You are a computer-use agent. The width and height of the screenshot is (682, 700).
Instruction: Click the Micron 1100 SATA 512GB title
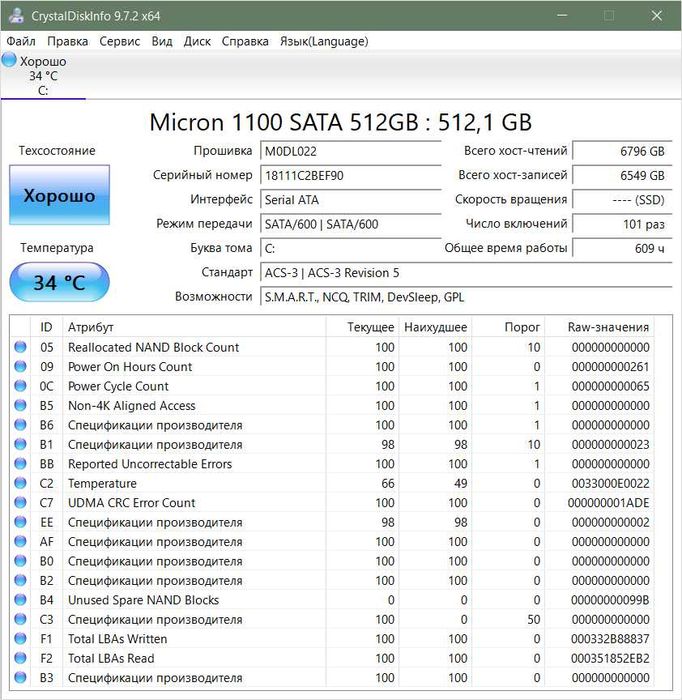tap(341, 122)
